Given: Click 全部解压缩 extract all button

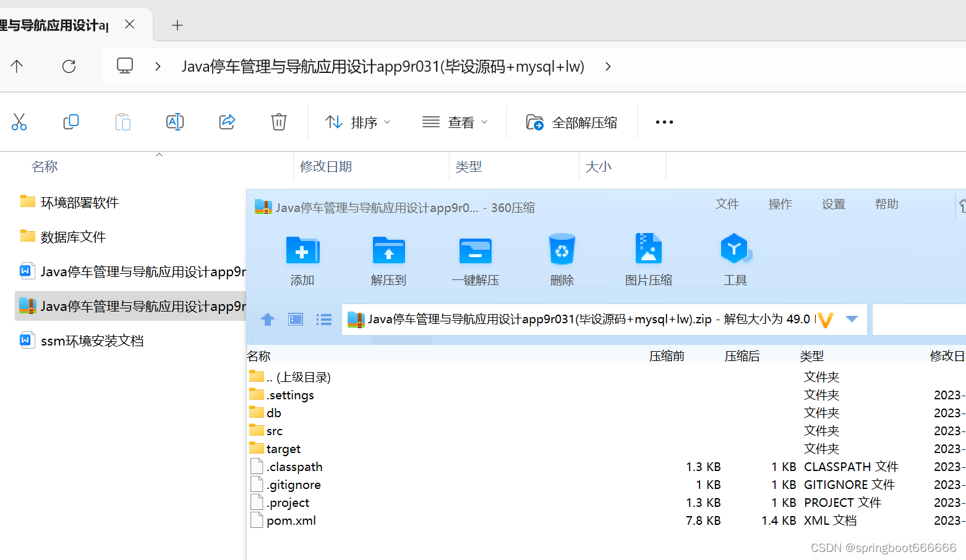Looking at the screenshot, I should click(x=571, y=122).
